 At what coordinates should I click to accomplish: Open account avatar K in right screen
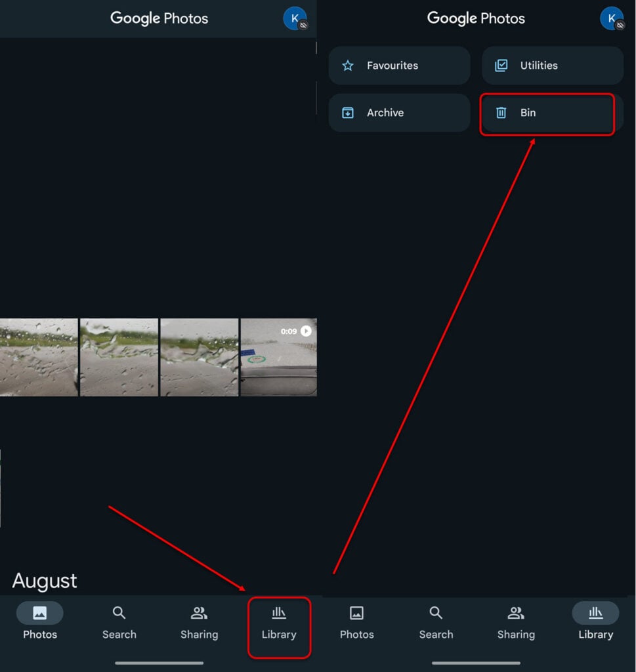(612, 18)
